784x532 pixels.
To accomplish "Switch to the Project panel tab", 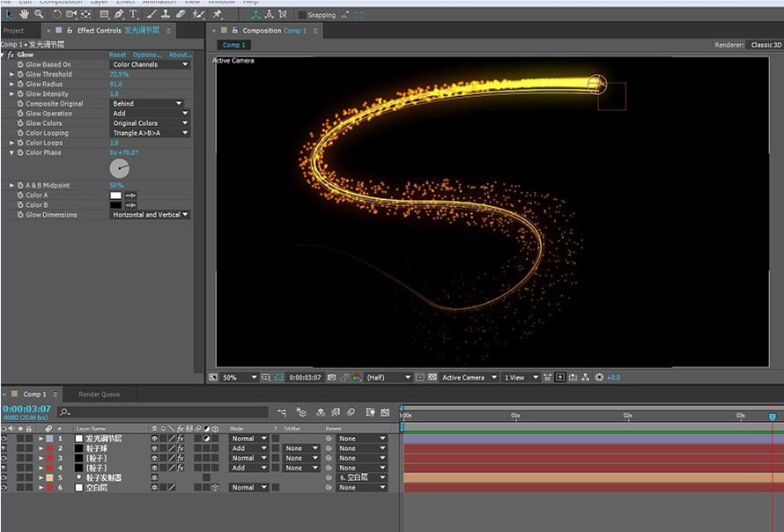I will [13, 31].
